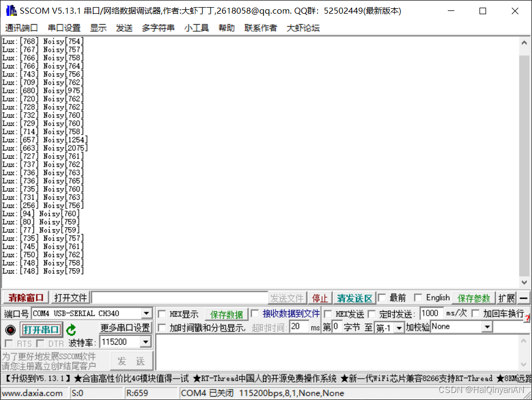The height and width of the screenshot is (400, 532).
Task: Open the 加校验 parity dropdown
Action: point(487,327)
